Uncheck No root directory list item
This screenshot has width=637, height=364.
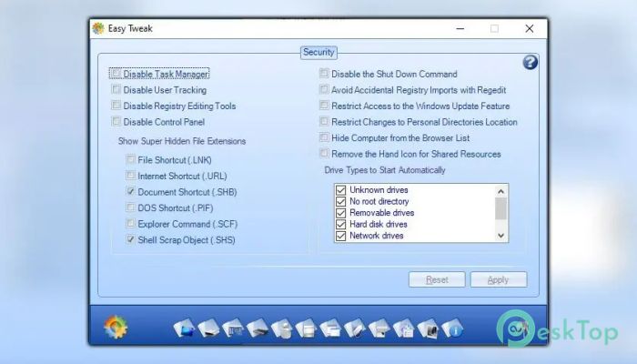[x=341, y=201]
